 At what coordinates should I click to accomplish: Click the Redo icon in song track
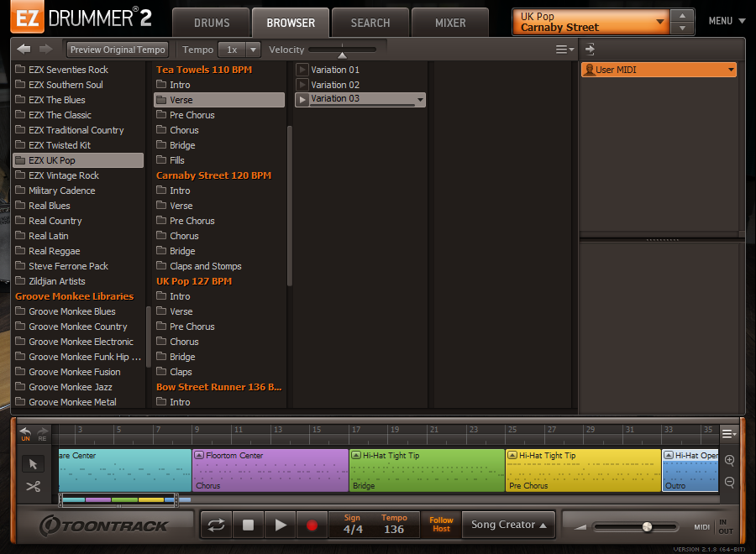[43, 434]
